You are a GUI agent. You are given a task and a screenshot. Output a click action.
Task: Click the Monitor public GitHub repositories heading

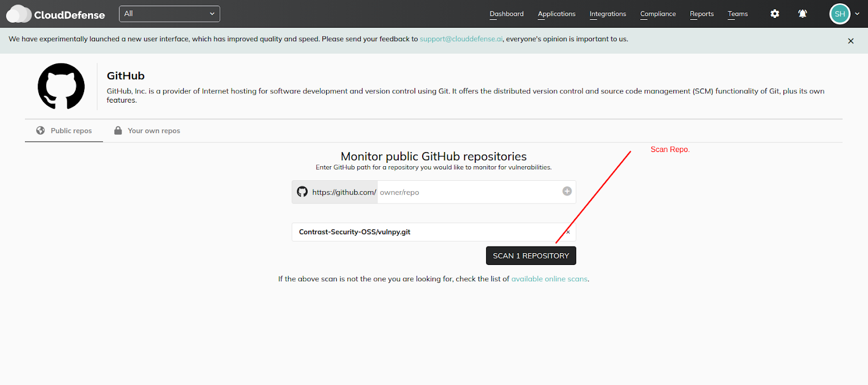click(433, 156)
